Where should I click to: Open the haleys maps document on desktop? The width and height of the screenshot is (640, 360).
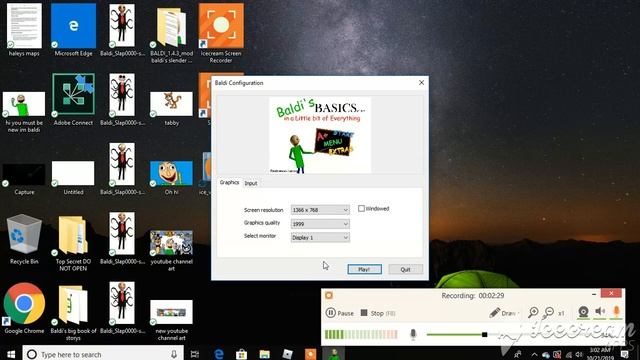pyautogui.click(x=24, y=30)
